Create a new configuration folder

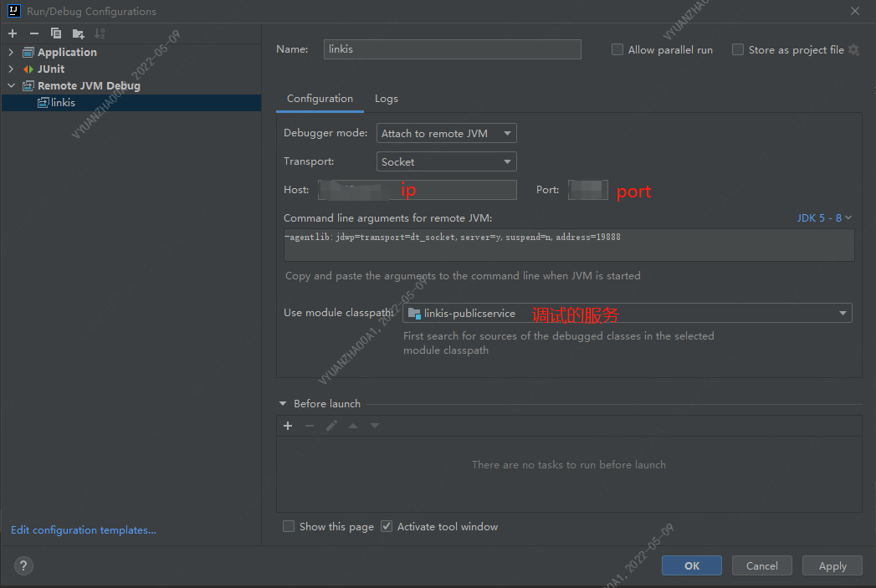(77, 33)
